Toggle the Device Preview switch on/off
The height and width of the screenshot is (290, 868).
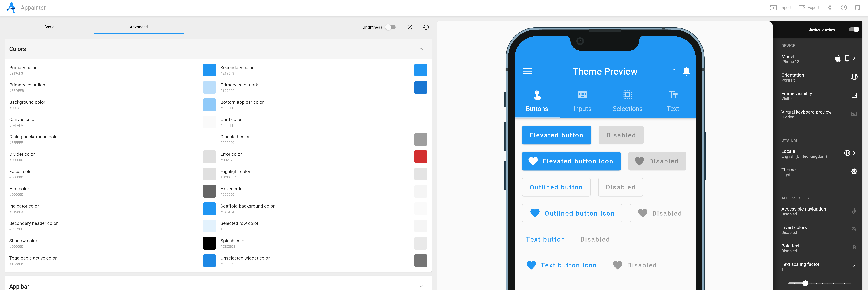point(854,29)
